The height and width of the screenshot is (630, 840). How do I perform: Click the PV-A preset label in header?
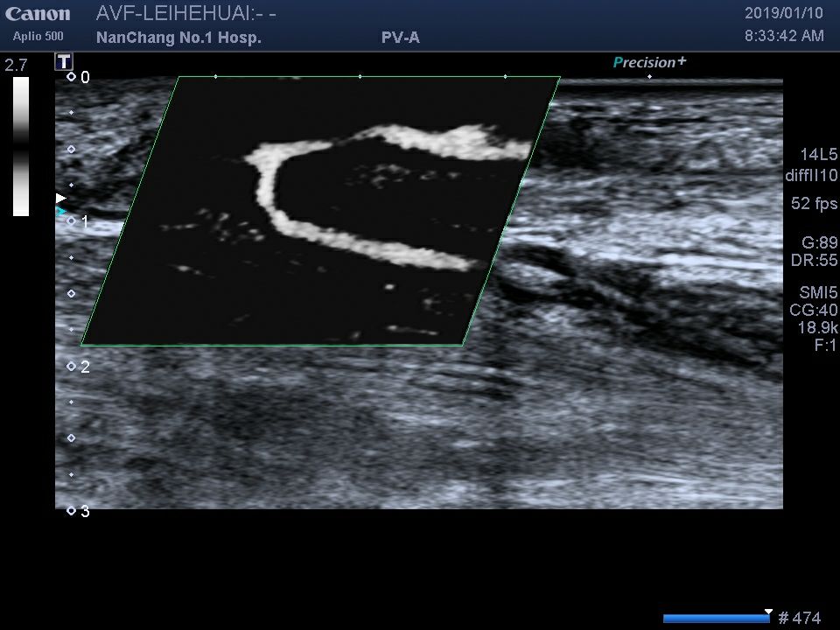point(401,38)
